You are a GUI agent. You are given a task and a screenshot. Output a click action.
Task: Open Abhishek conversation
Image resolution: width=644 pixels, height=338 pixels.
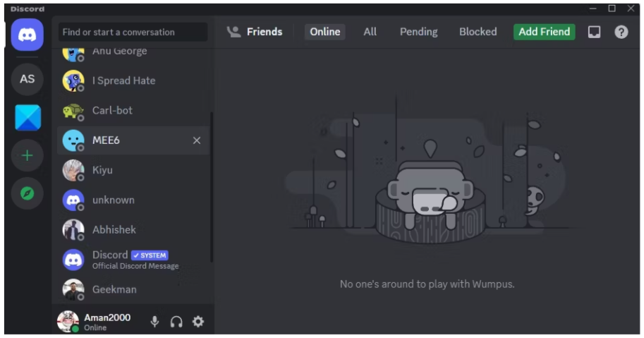tap(133, 230)
